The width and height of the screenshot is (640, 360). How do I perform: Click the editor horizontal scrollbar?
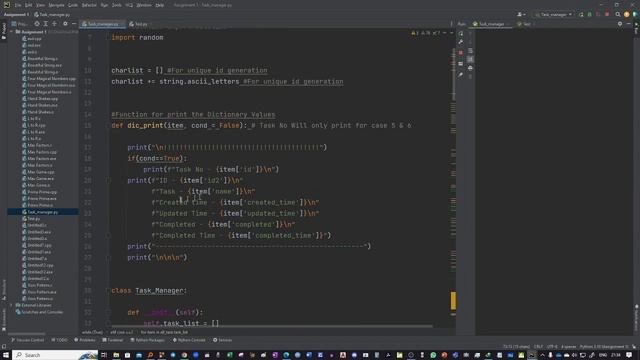click(x=271, y=327)
